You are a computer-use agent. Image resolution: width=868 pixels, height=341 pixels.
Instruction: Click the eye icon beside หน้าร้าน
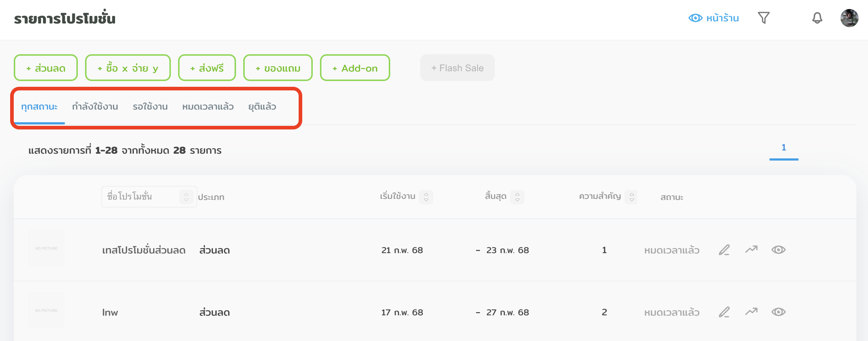[695, 18]
